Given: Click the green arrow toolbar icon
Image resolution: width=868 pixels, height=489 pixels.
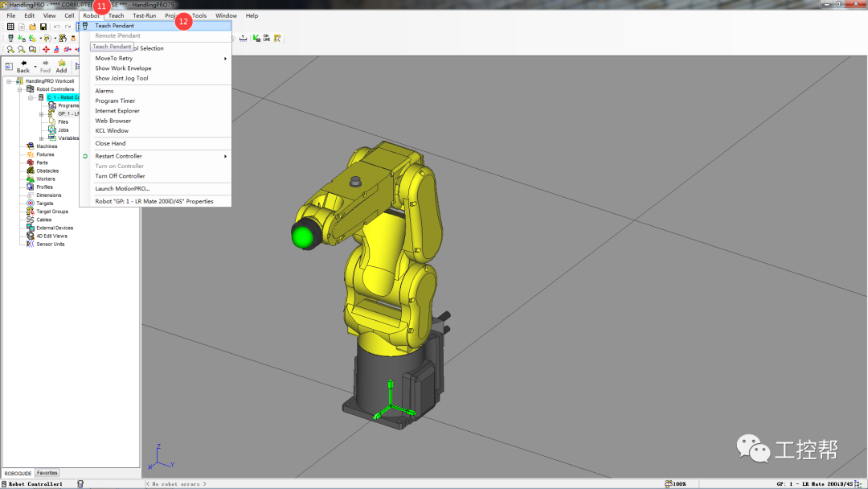Looking at the screenshot, I should (x=256, y=39).
